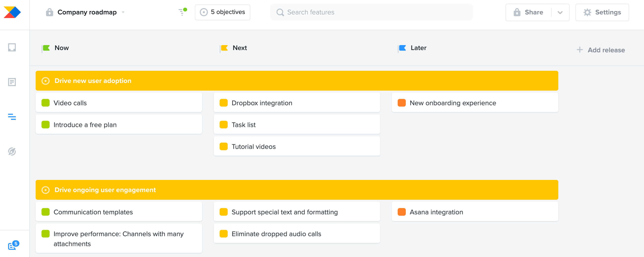644x257 pixels.
Task: Toggle the 5 objectives button
Action: click(x=222, y=12)
